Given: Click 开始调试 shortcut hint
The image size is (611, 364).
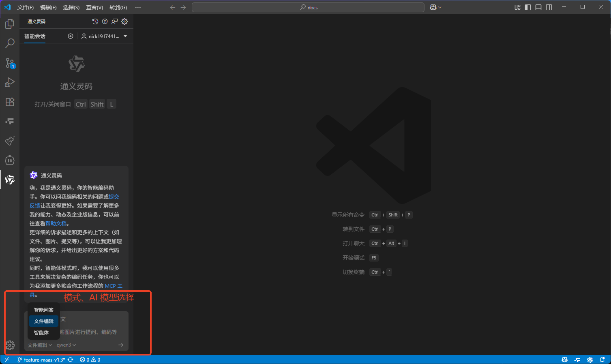Looking at the screenshot, I should pyautogui.click(x=354, y=258).
